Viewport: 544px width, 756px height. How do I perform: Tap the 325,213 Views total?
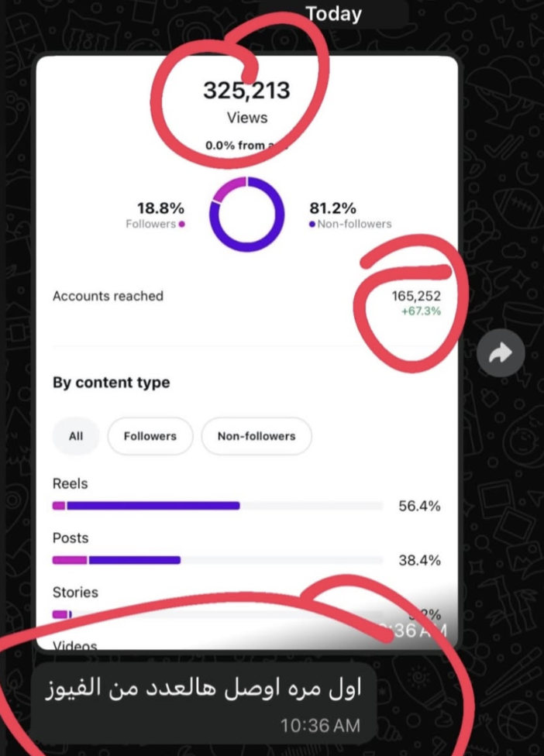246,91
